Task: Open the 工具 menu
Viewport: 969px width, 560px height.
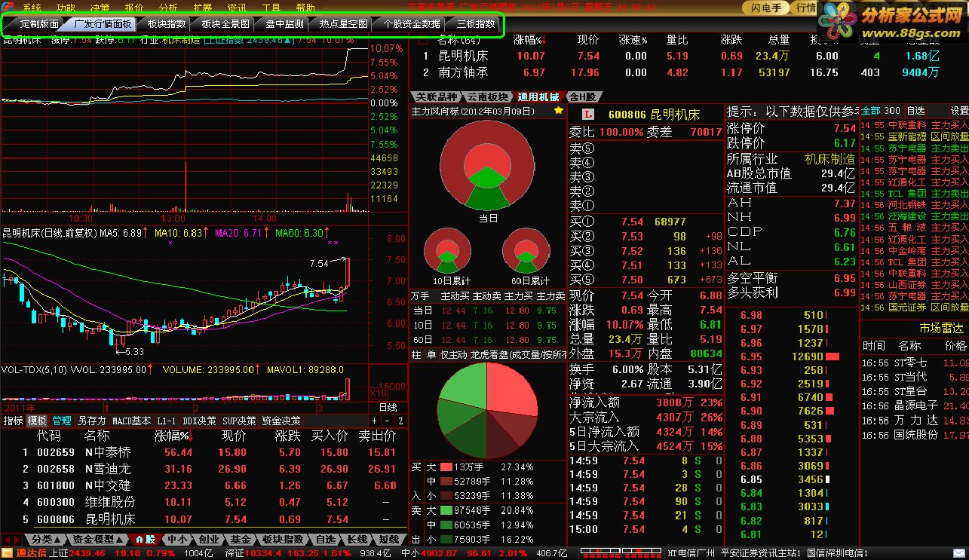Action: pyautogui.click(x=271, y=8)
